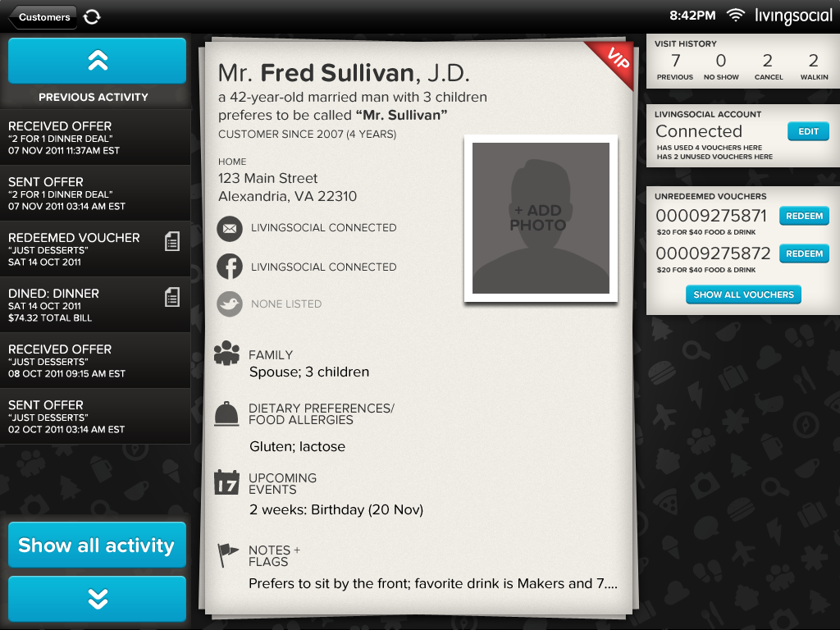Click the Twitter bird icon
Image resolution: width=840 pixels, height=630 pixels.
point(230,304)
